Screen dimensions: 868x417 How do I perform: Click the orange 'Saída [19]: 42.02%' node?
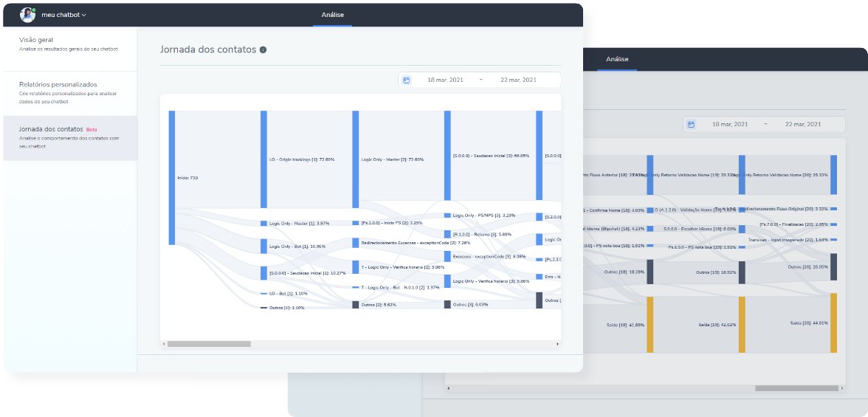pyautogui.click(x=742, y=325)
